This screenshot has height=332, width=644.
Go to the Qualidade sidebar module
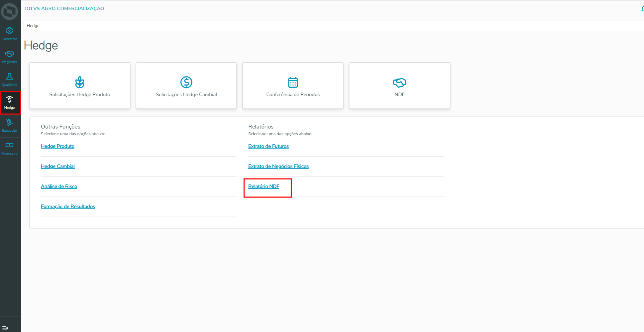pyautogui.click(x=10, y=80)
